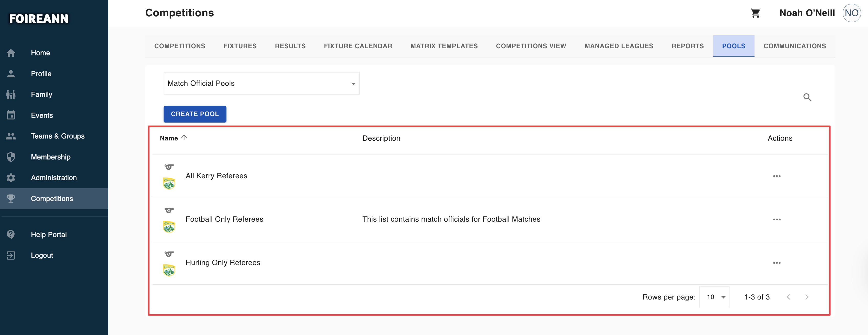Click Kerry crest beside Football Only Referees

coord(169,226)
